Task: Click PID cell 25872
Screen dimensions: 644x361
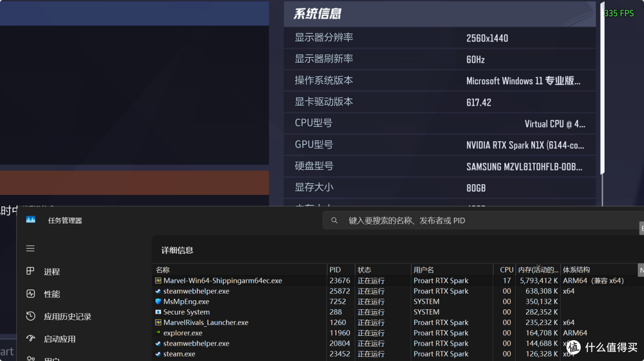Action: click(340, 291)
